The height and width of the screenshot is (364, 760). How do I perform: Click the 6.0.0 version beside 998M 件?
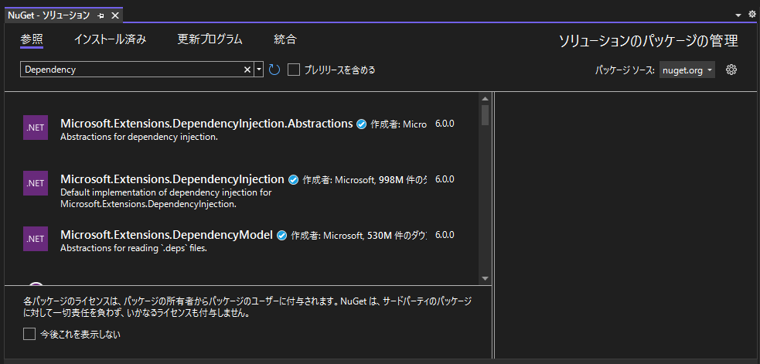[444, 179]
